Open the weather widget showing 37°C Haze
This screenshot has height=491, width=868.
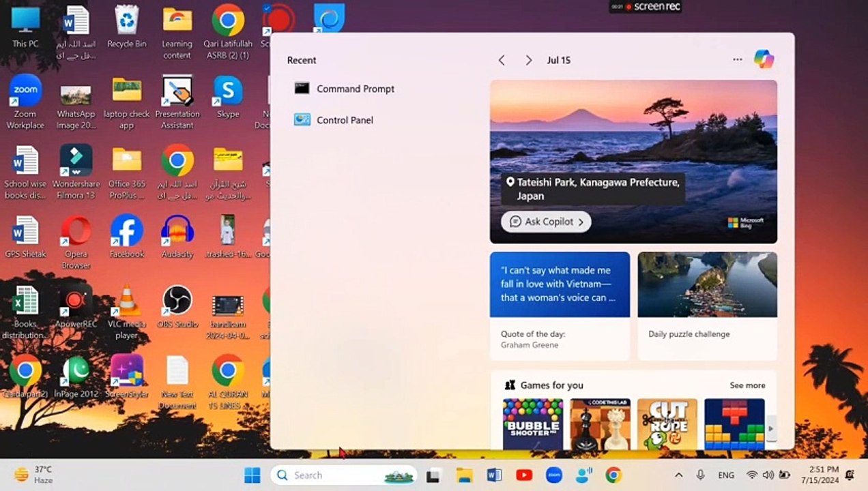coord(33,475)
